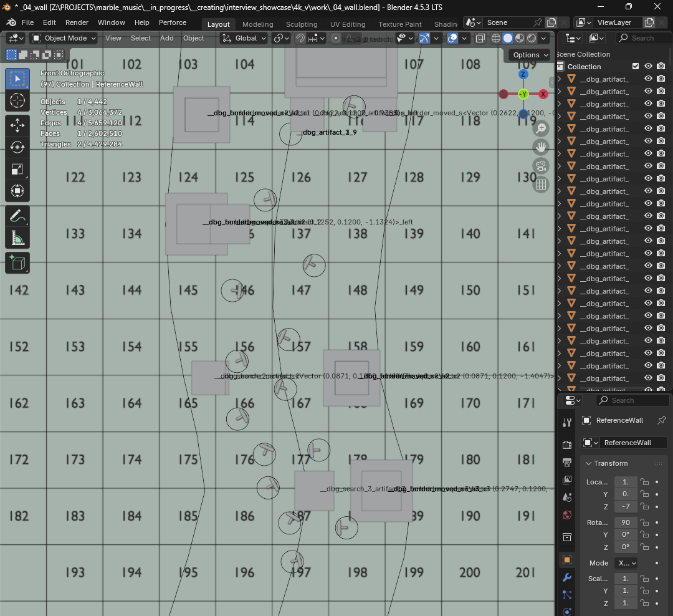The image size is (673, 616).
Task: Open the Render menu in the top bar
Action: tap(77, 22)
